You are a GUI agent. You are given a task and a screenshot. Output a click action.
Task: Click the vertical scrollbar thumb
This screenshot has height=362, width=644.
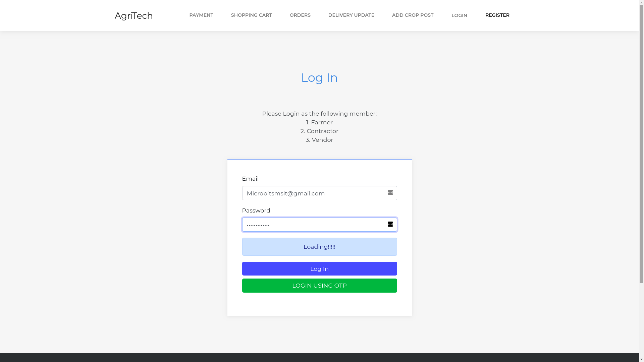(641, 144)
